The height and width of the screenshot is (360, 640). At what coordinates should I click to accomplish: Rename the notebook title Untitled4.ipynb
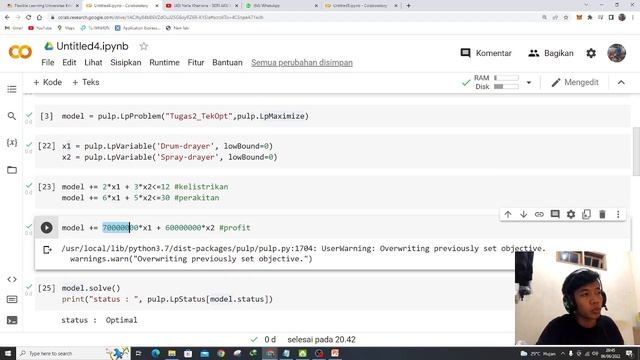point(92,46)
